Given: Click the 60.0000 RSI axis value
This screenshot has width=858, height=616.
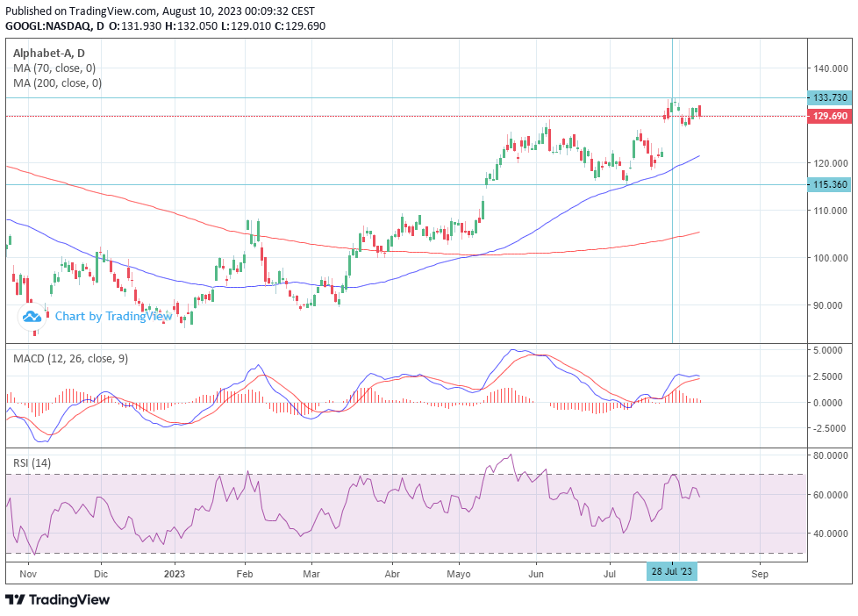Looking at the screenshot, I should (831, 495).
